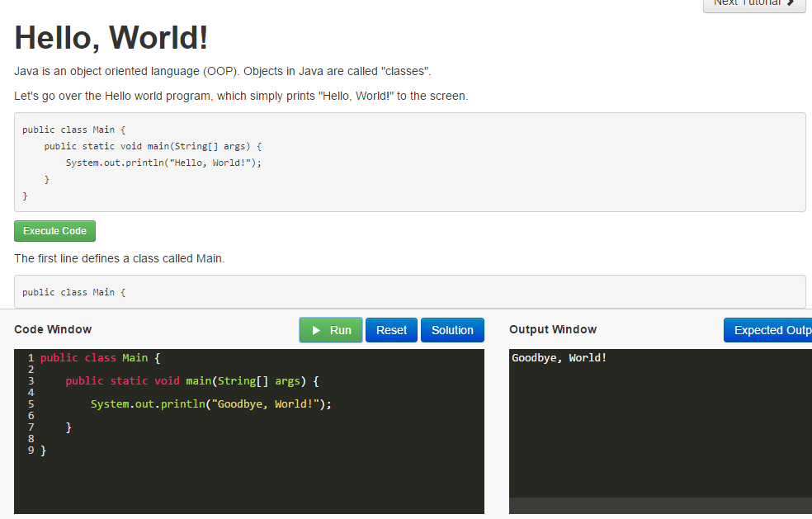
Task: Click the output window horizontal scrollbar
Action: point(660,506)
